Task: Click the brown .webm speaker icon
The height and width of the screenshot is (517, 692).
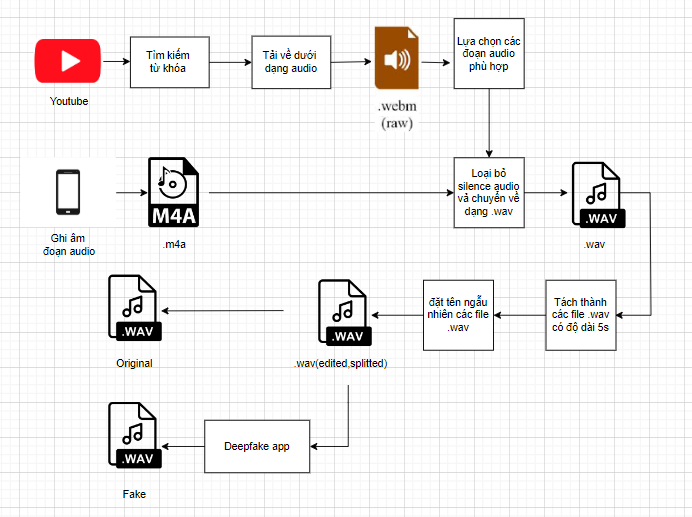Action: coord(396,60)
